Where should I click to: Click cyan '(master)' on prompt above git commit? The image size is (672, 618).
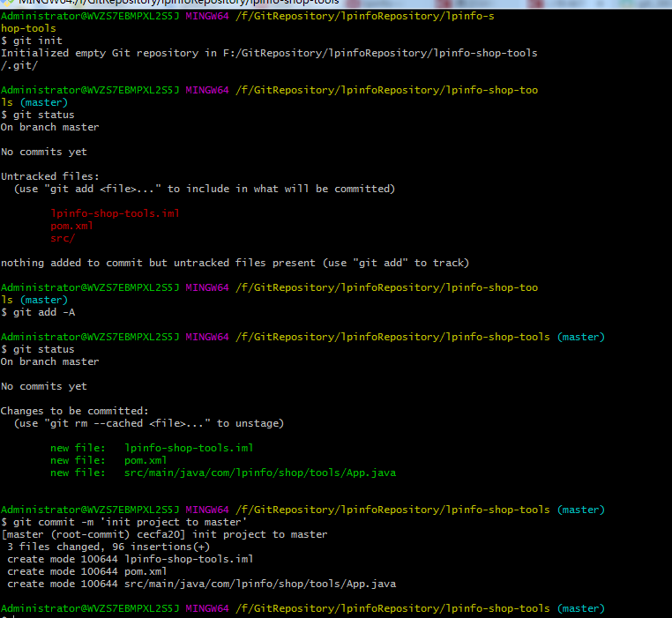pyautogui.click(x=580, y=510)
